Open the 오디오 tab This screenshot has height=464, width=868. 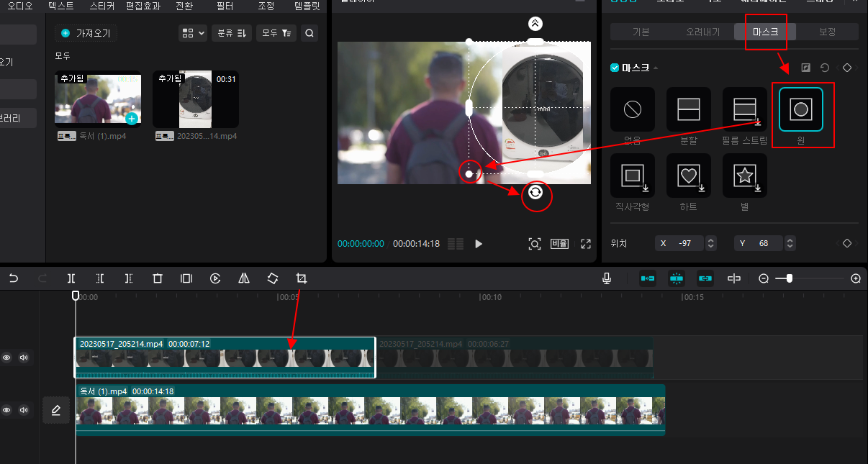[19, 4]
